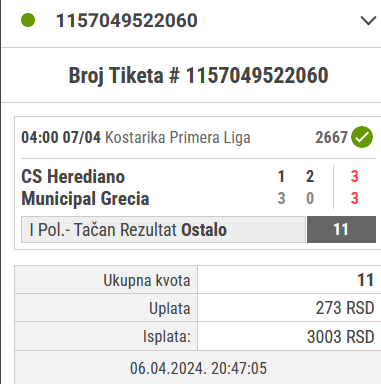Select ticket number 1157049522060 in header row

coord(127,21)
